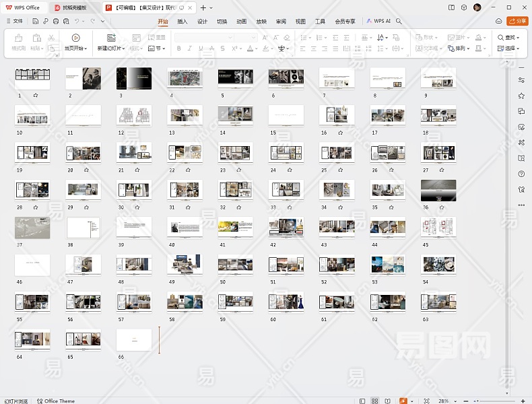
Task: Toggle the star under slide 1
Action: pyautogui.click(x=35, y=96)
